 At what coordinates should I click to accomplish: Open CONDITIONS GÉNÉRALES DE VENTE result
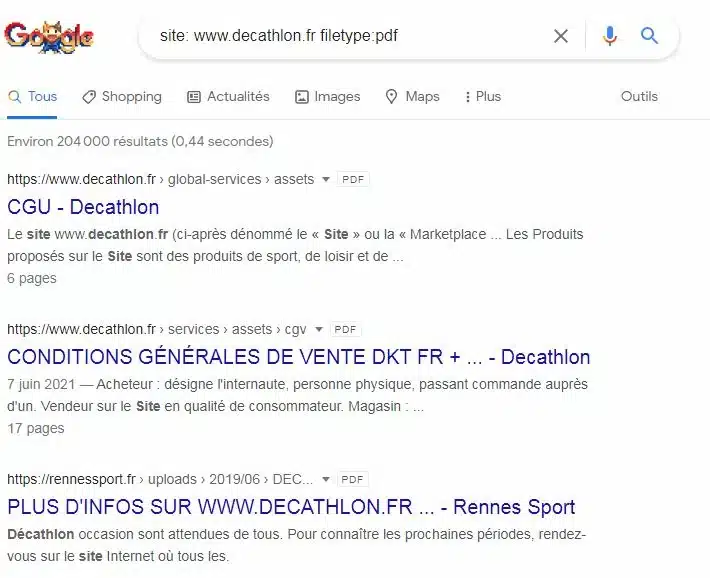click(x=299, y=357)
